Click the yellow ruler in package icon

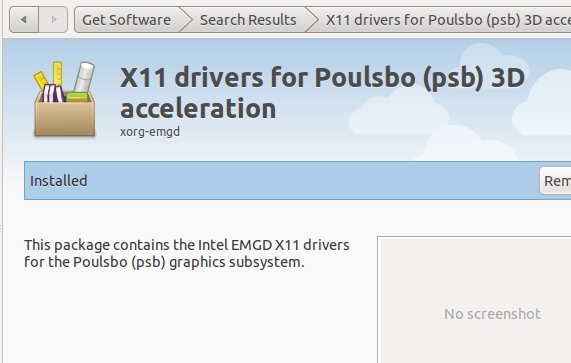pyautogui.click(x=57, y=74)
